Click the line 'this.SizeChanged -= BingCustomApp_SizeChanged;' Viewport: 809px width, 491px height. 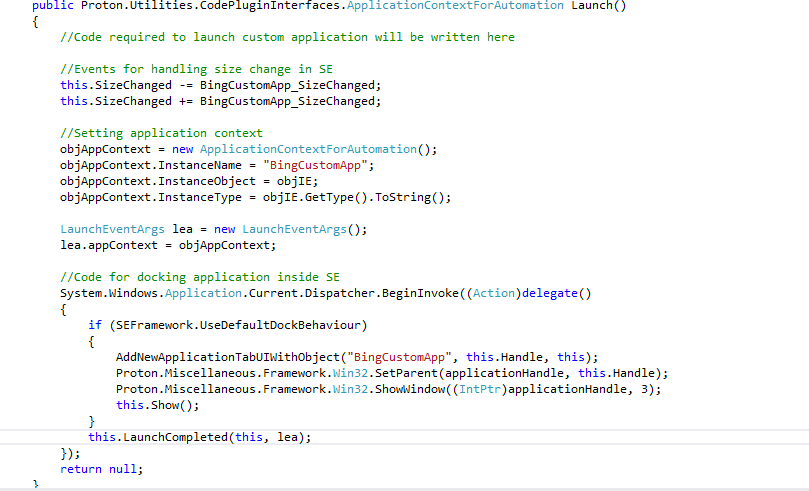tap(220, 85)
